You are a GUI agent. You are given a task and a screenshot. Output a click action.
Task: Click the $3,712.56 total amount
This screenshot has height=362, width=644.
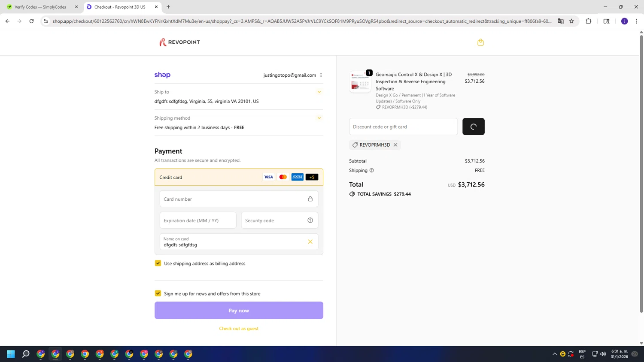pyautogui.click(x=471, y=184)
